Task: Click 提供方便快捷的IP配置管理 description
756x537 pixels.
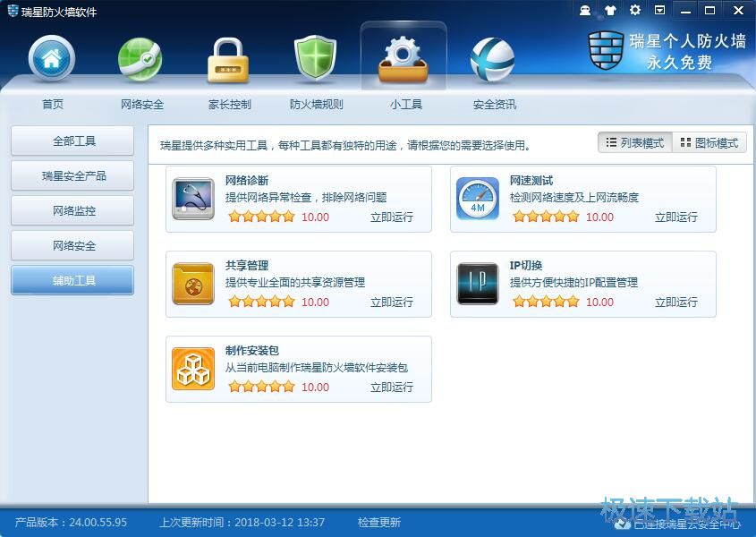Action: coord(573,282)
